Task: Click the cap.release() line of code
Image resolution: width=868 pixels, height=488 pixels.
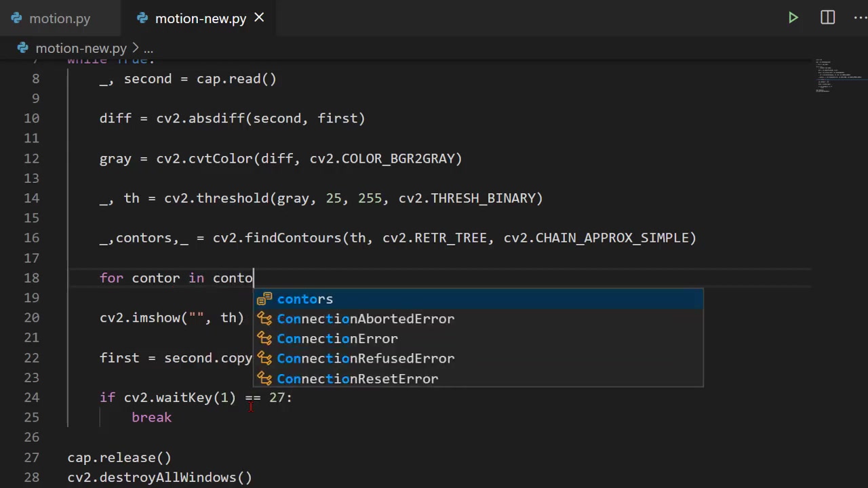Action: 119,457
